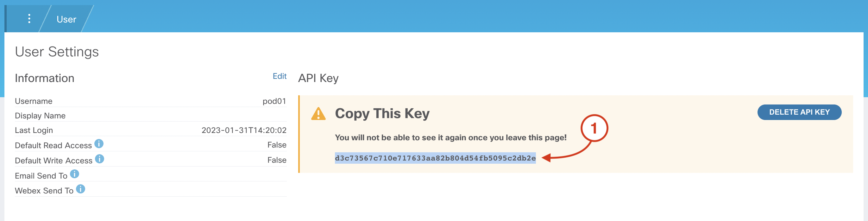868x221 pixels.
Task: Click the Last Login timestamp value
Action: [244, 130]
